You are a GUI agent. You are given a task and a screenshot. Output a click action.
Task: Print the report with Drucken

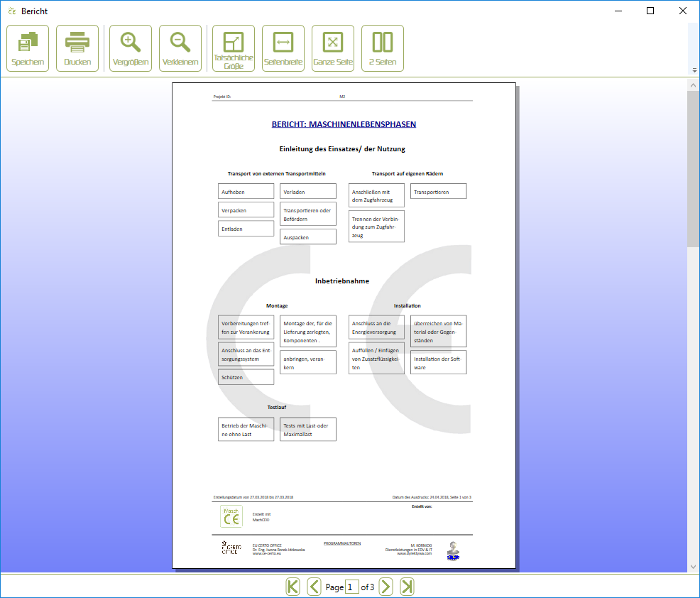77,48
